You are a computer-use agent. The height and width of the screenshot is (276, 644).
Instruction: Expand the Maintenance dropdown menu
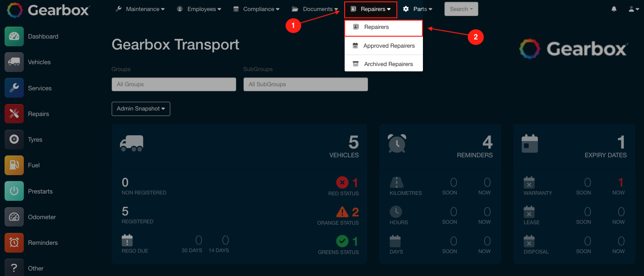click(140, 9)
